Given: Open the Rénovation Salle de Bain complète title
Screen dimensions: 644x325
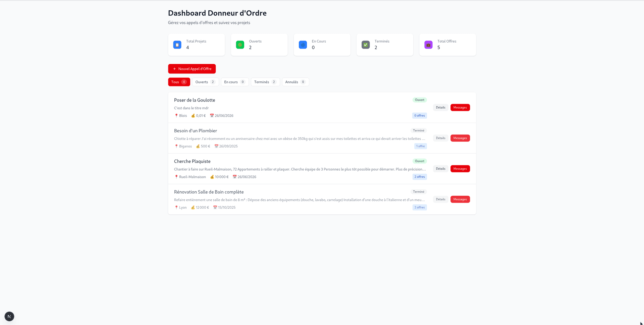Looking at the screenshot, I should (209, 192).
